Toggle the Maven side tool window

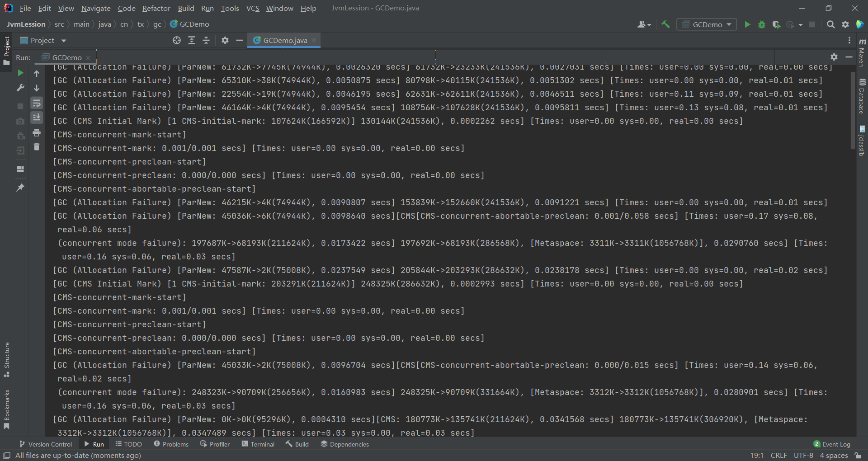click(862, 52)
